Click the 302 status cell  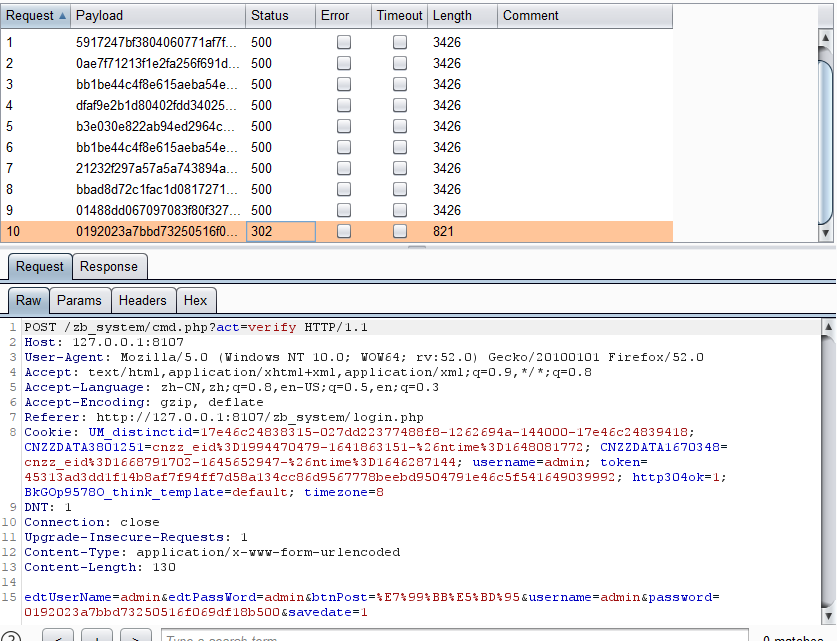coord(281,231)
